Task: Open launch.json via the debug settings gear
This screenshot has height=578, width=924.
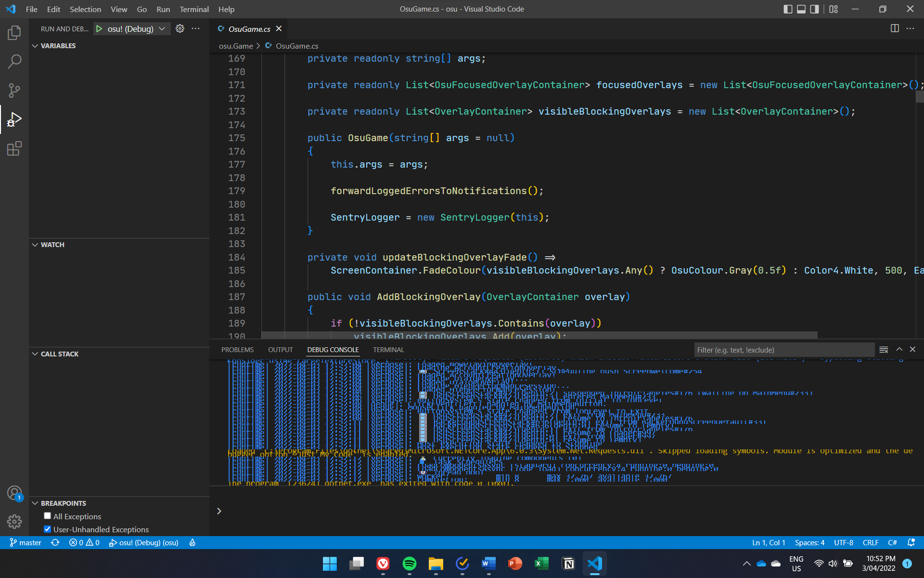Action: [x=180, y=28]
